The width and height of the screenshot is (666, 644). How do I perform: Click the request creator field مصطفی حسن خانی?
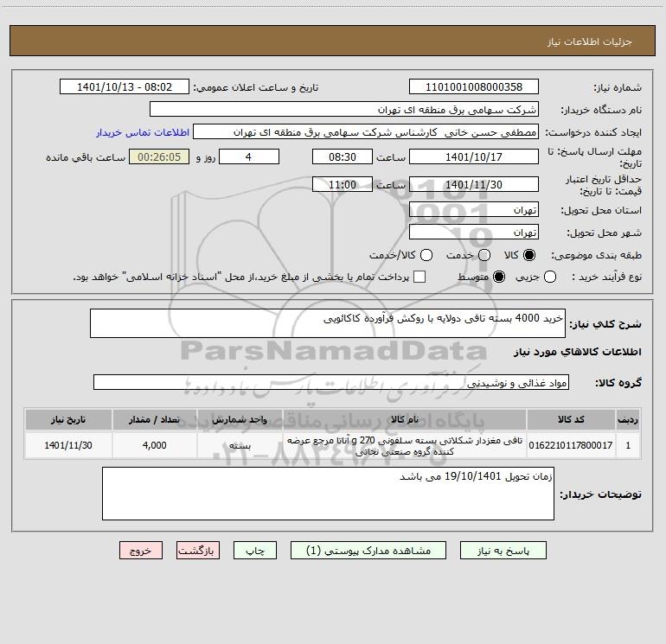click(x=366, y=131)
